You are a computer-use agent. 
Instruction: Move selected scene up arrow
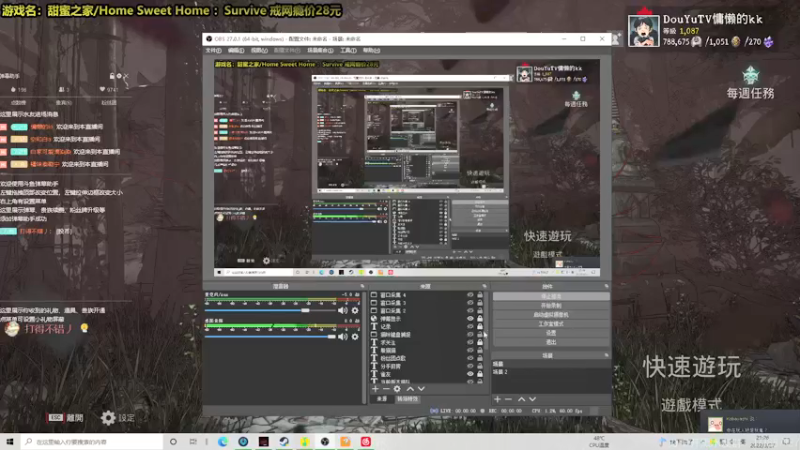pos(521,399)
